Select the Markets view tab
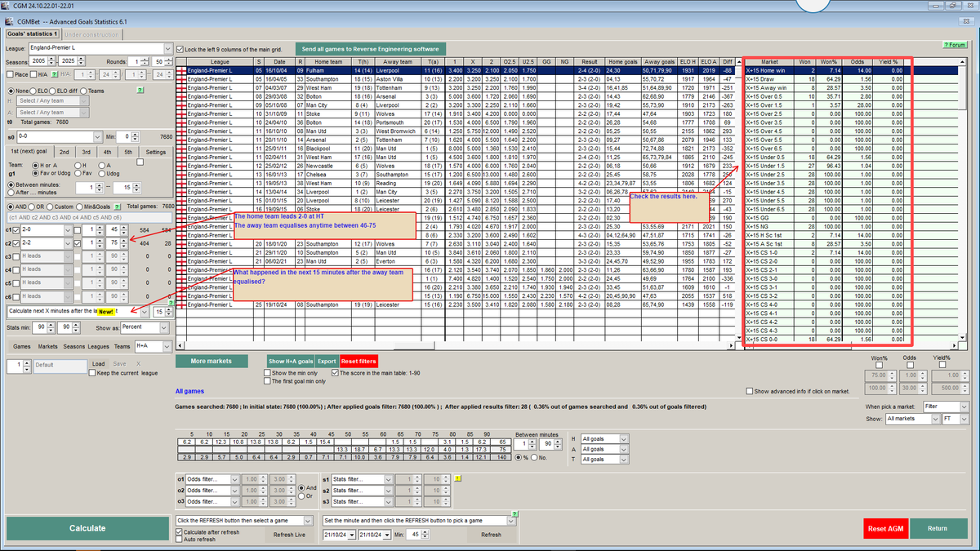The width and height of the screenshot is (980, 551). coord(47,346)
